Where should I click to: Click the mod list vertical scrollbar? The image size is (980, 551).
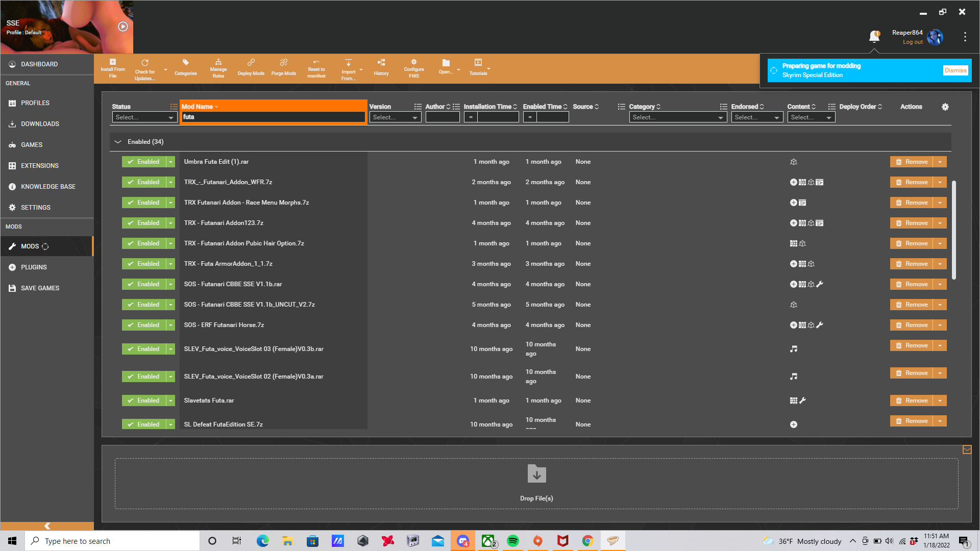click(x=954, y=230)
